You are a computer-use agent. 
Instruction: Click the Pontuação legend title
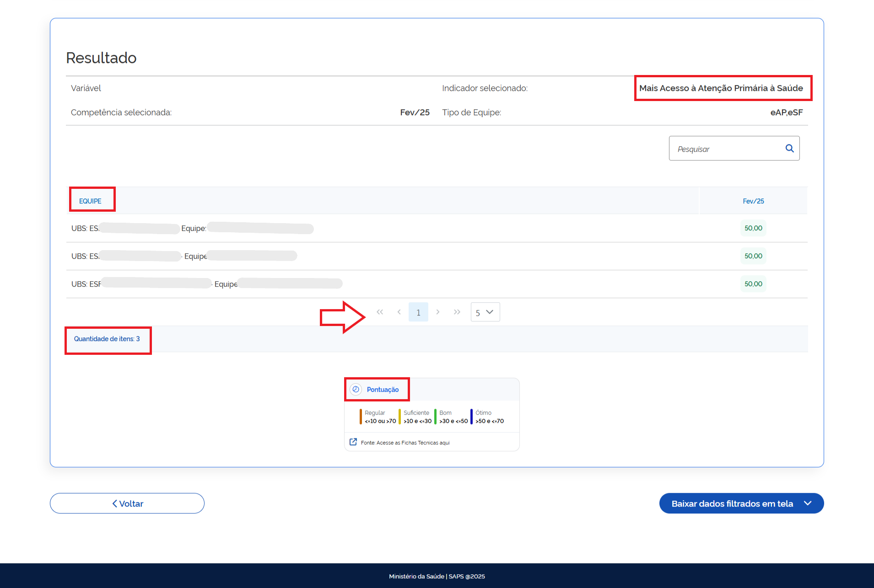click(383, 390)
